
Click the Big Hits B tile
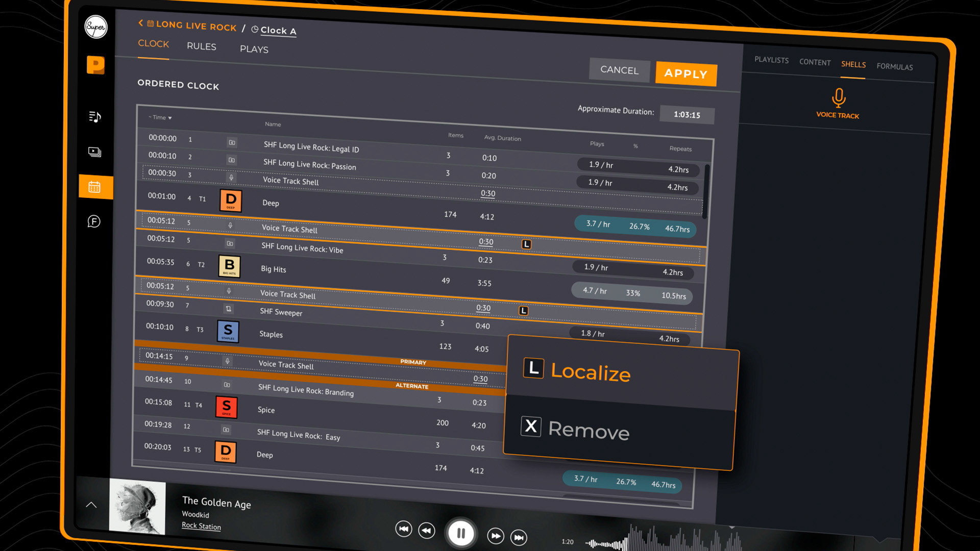229,266
